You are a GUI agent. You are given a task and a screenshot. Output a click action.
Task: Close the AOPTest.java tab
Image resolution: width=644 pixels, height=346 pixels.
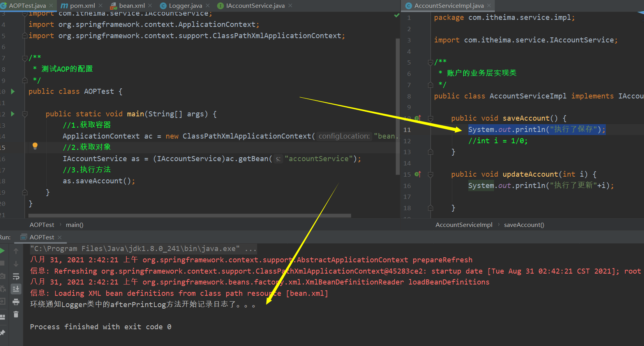(51, 5)
